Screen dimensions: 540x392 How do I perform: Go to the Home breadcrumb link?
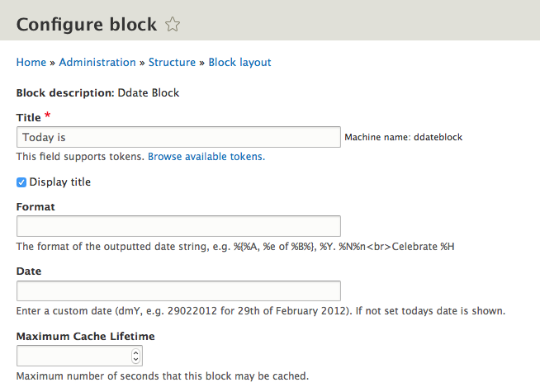click(31, 63)
